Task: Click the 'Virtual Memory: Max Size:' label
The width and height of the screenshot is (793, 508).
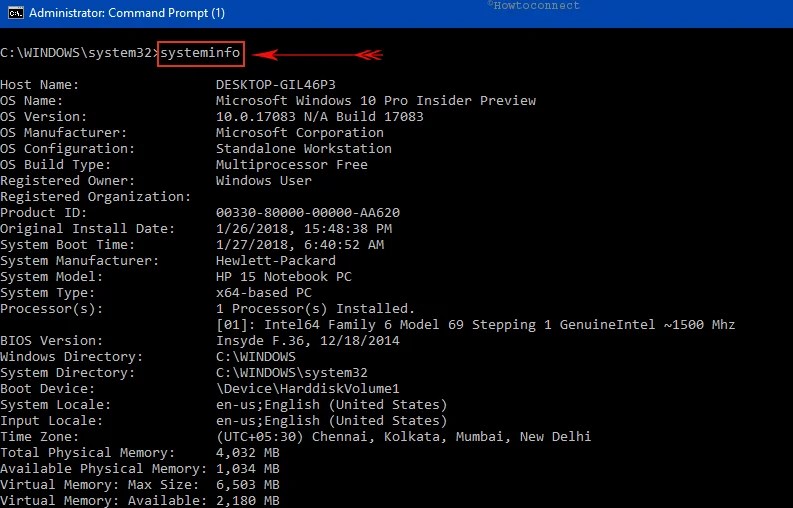Action: click(100, 485)
